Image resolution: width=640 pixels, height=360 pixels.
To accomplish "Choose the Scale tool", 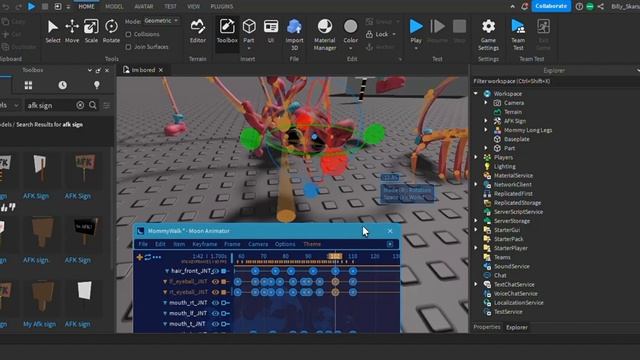I will point(91,31).
